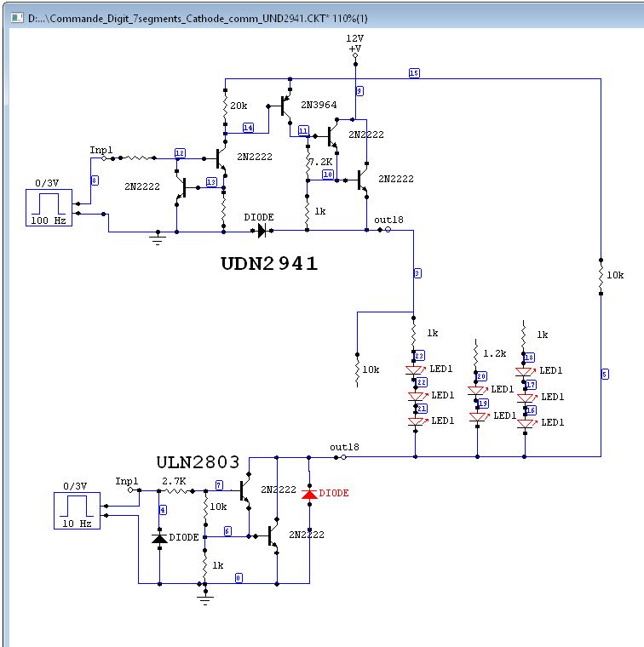
Task: Select the LED between nodes 17 and 16
Action: click(x=525, y=398)
